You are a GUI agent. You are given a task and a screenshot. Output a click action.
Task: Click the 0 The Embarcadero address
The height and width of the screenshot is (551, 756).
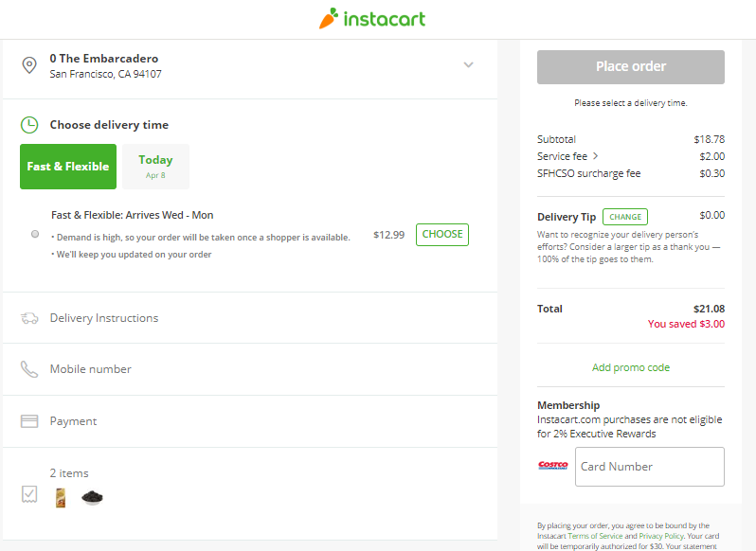[103, 59]
